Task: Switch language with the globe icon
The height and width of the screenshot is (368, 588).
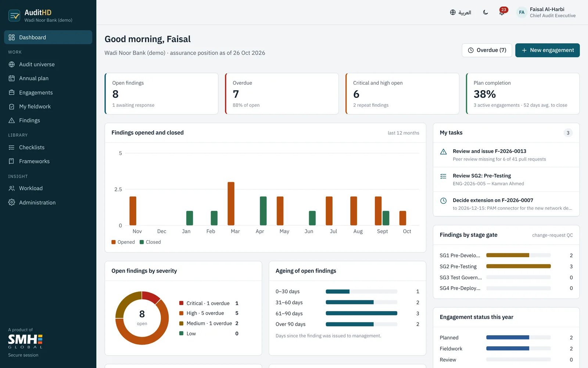Action: [453, 13]
